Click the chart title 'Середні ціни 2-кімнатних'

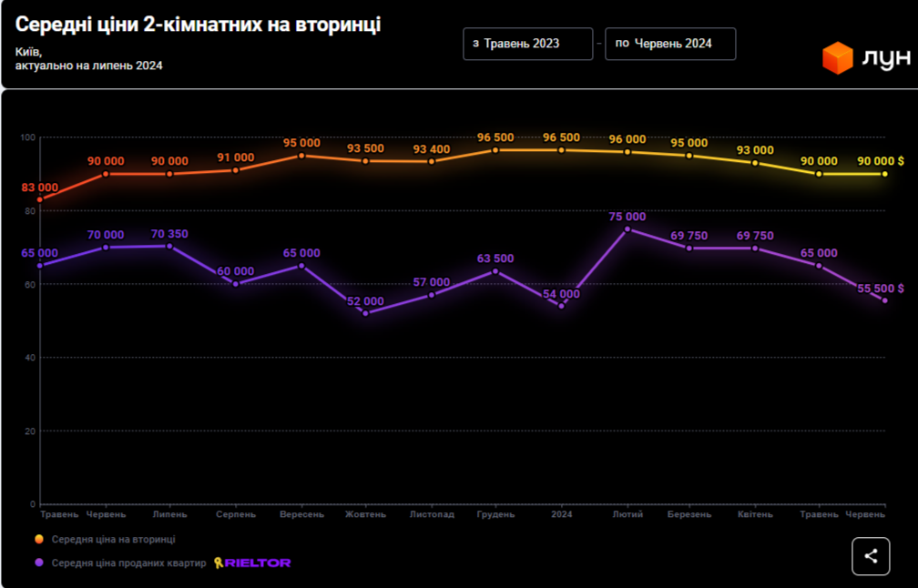(198, 25)
